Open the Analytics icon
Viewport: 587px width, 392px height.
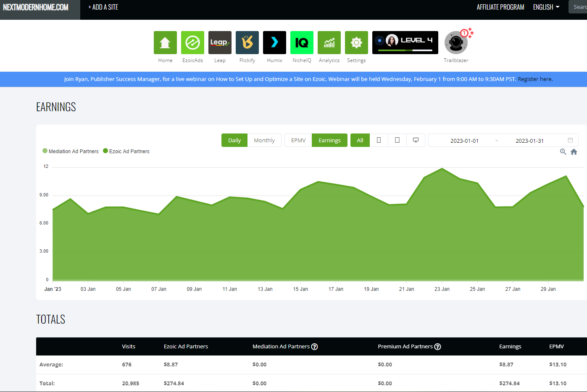(x=329, y=42)
